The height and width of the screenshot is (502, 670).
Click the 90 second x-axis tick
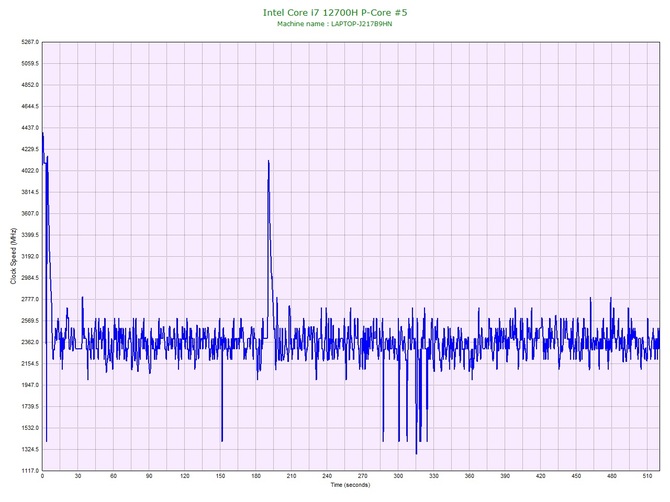point(149,476)
